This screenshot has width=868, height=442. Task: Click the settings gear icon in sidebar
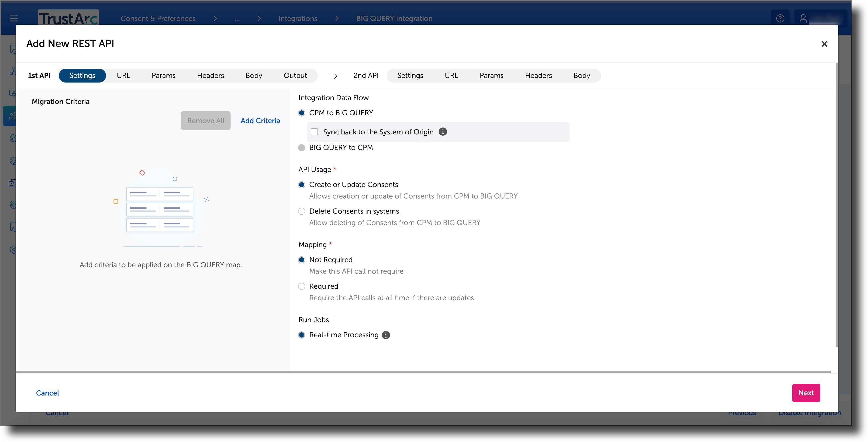(x=13, y=250)
